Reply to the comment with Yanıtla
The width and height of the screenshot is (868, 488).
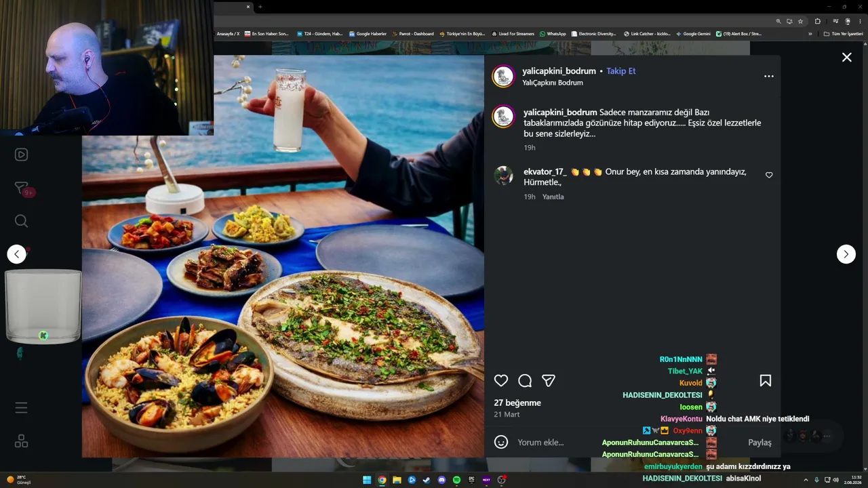[553, 197]
